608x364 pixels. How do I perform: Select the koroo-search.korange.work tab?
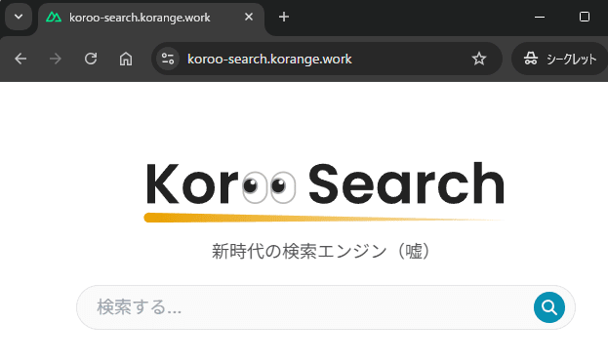pyautogui.click(x=151, y=18)
